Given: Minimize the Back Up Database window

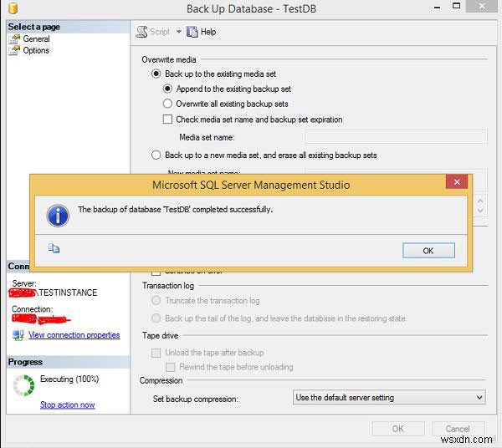Looking at the screenshot, I should pyautogui.click(x=437, y=8).
